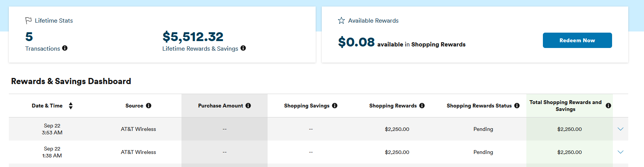The width and height of the screenshot is (644, 167).
Task: Click the Redeem Now button
Action: point(577,40)
